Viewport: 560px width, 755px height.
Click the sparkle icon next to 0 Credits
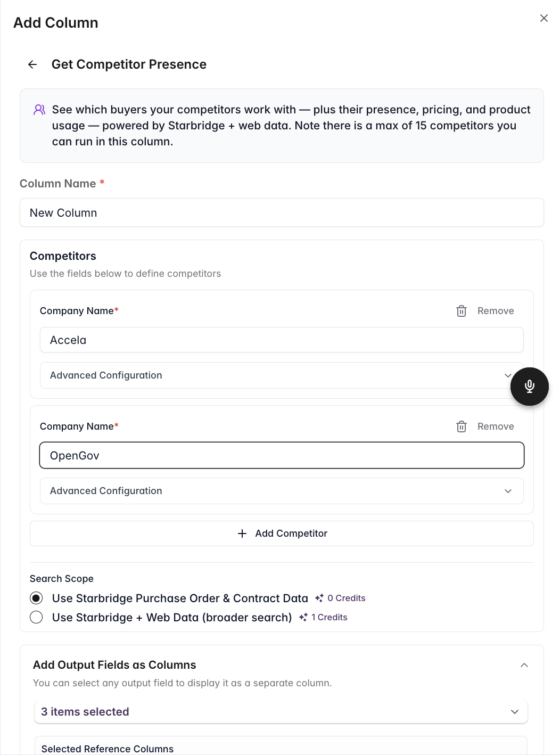pyautogui.click(x=319, y=598)
